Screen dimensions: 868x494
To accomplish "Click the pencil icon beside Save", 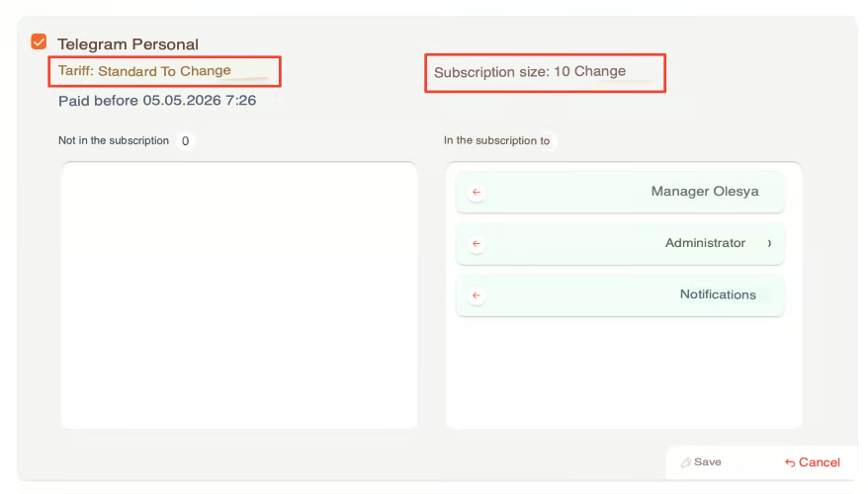I will (686, 462).
